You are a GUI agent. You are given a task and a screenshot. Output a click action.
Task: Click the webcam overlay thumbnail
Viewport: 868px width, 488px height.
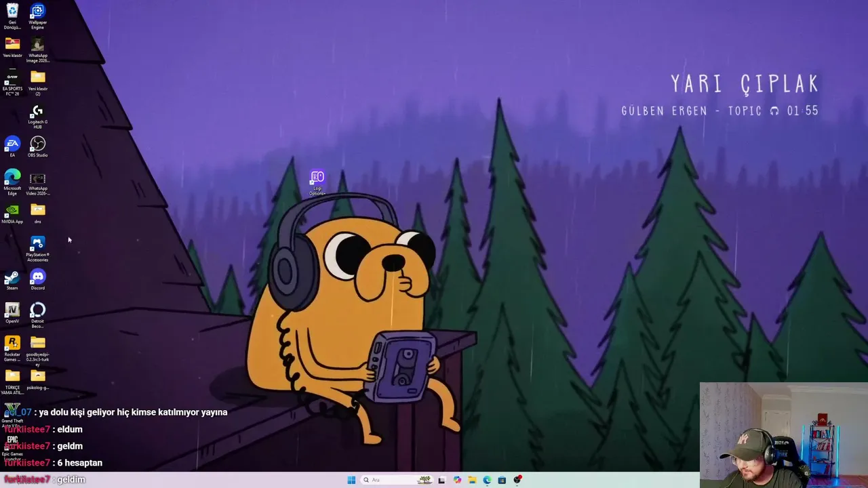pos(783,435)
